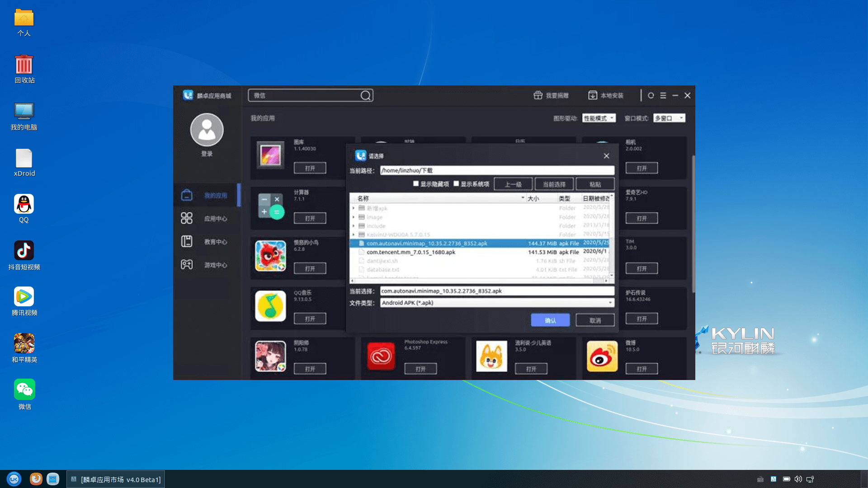
Task: Sort by the 大小 column header
Action: [x=541, y=198]
